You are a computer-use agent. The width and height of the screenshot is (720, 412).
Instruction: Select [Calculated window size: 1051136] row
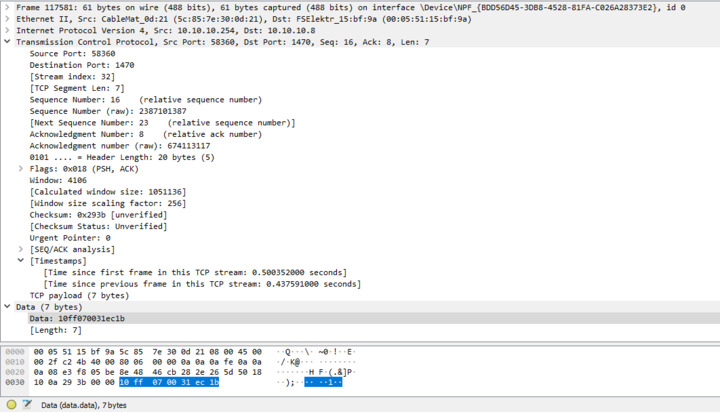pos(108,192)
